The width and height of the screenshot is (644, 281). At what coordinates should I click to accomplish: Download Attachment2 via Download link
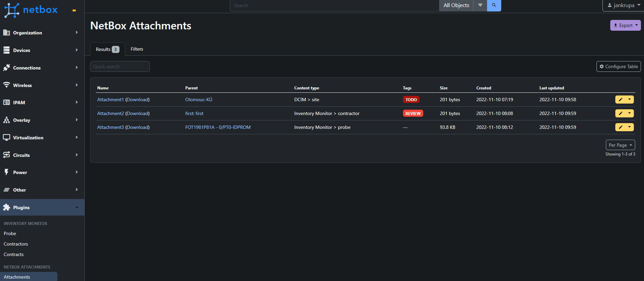(137, 113)
